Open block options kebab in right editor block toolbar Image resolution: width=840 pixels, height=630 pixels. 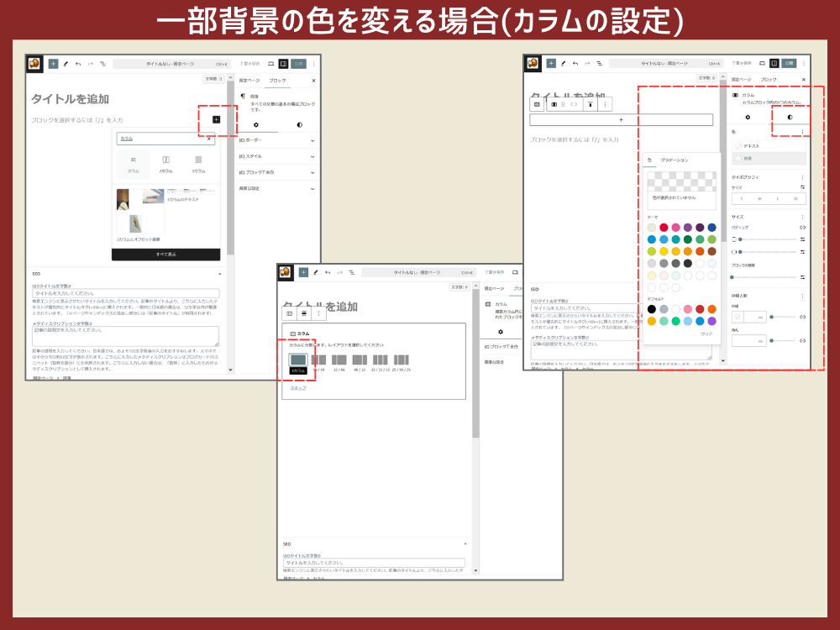pyautogui.click(x=605, y=104)
